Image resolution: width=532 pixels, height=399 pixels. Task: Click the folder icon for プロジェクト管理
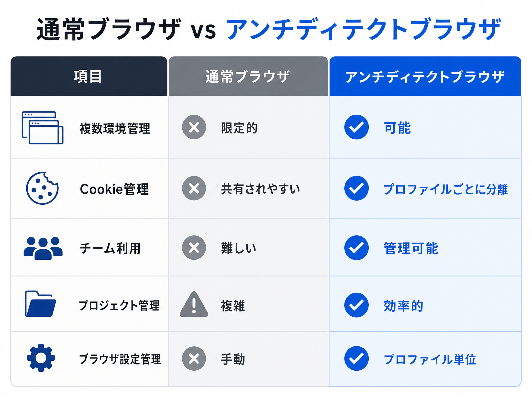click(41, 304)
